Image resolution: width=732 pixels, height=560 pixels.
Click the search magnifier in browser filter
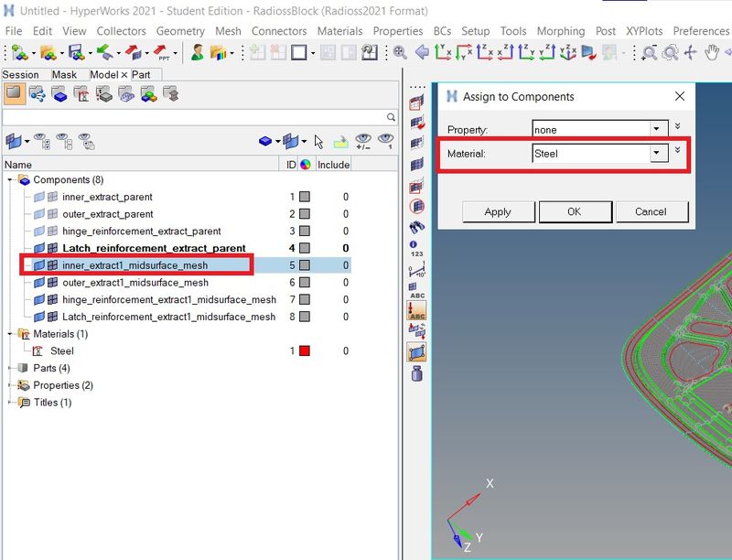pyautogui.click(x=391, y=117)
